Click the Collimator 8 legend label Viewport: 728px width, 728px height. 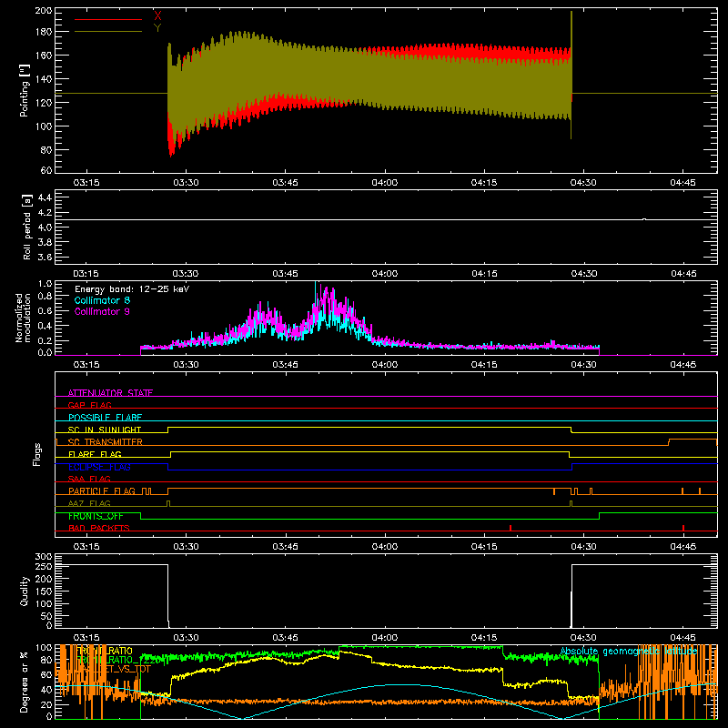(x=102, y=300)
